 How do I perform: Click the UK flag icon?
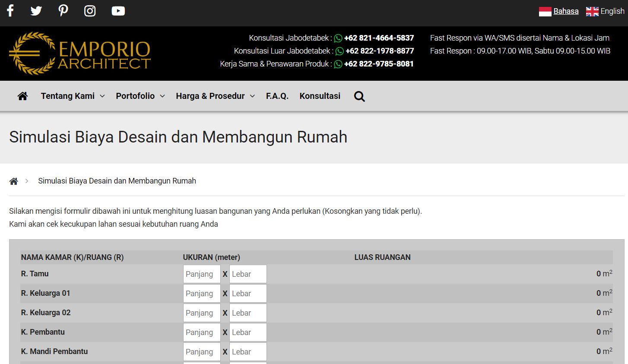[592, 12]
